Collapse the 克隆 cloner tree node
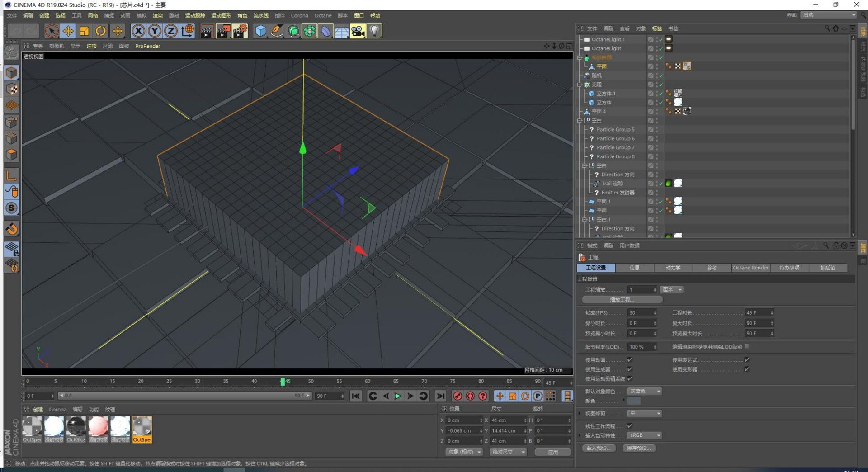Viewport: 868px width, 472px height. click(580, 85)
